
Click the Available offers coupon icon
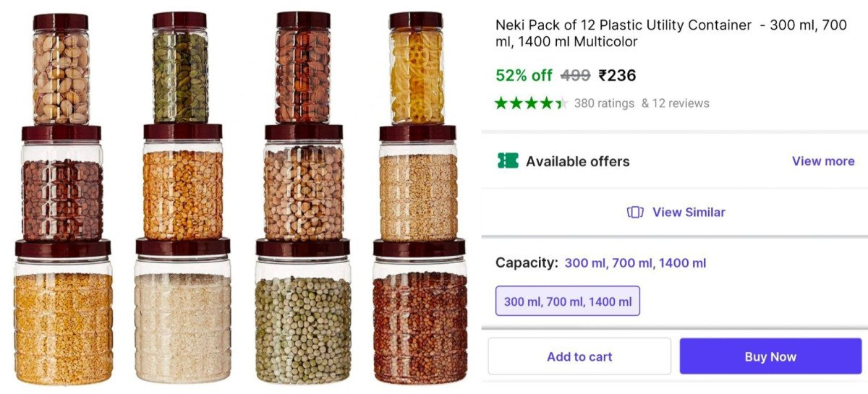(x=508, y=160)
